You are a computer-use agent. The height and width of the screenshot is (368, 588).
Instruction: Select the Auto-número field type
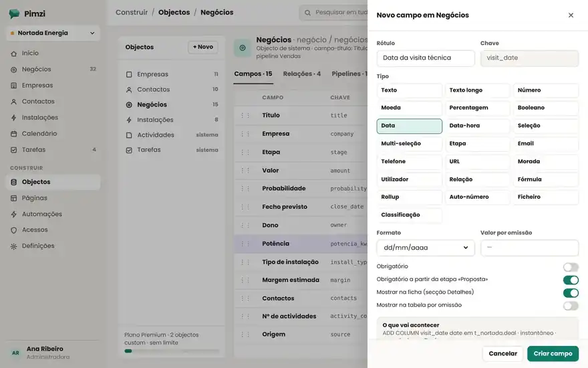point(477,197)
